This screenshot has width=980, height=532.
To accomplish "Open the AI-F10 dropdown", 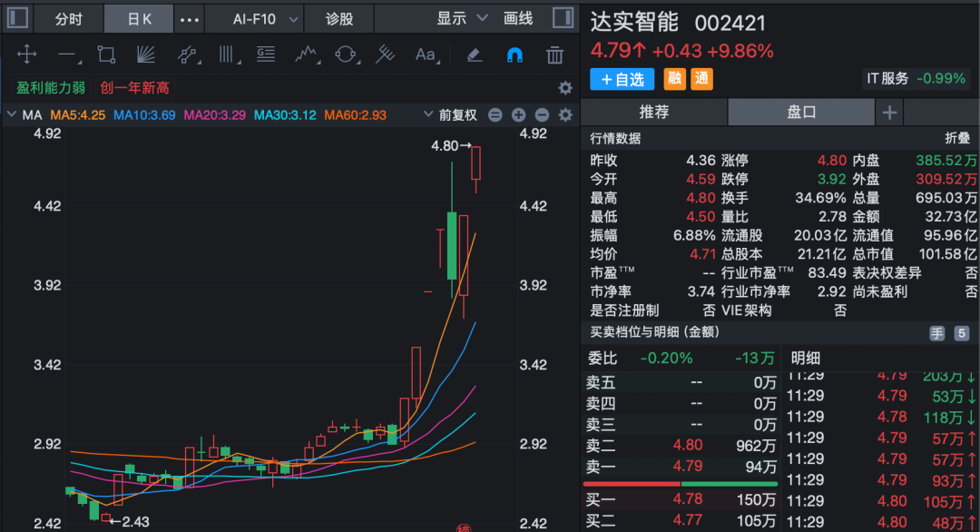I will (265, 19).
